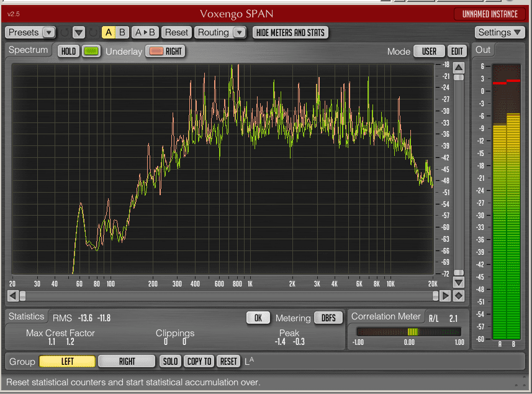Toggle the spectrum HOLD button
The height and width of the screenshot is (394, 532).
(68, 52)
